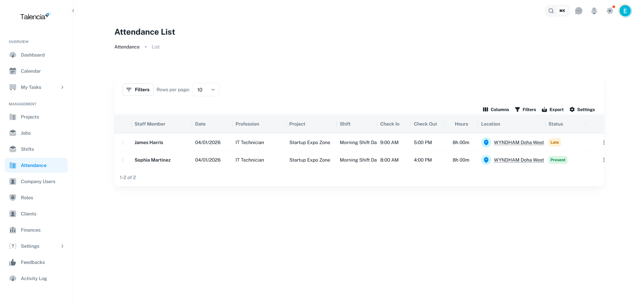
Task: Open James Harris row three-dot menu
Action: (x=604, y=142)
